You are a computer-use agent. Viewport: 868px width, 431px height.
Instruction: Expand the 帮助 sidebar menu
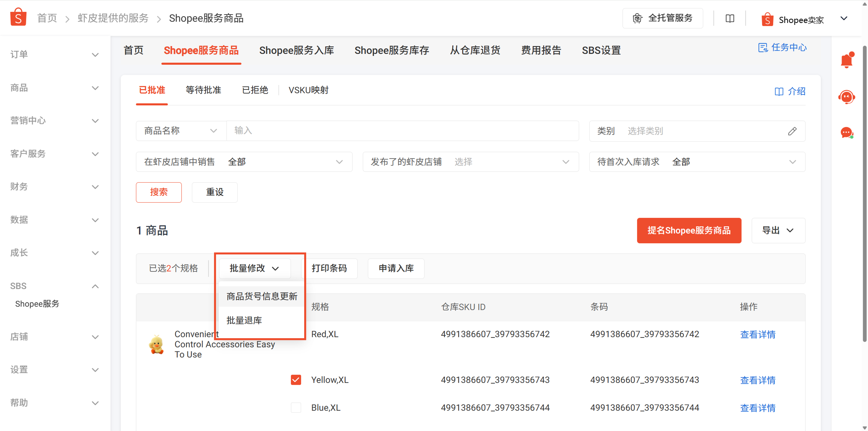[55, 403]
